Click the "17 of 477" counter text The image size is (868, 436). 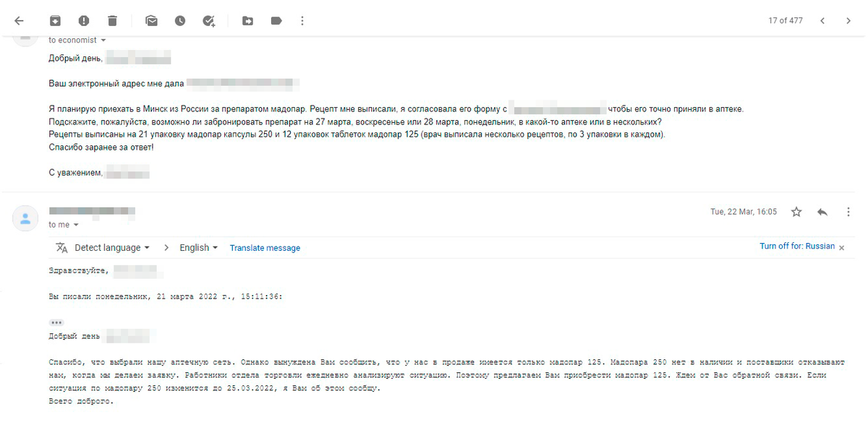786,21
